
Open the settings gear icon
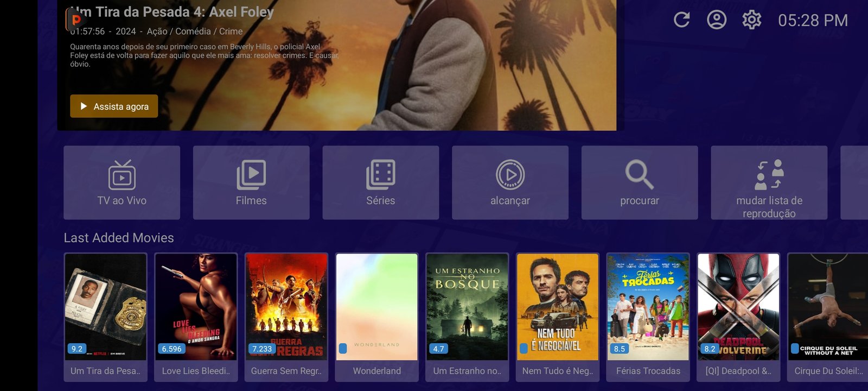pyautogui.click(x=751, y=20)
